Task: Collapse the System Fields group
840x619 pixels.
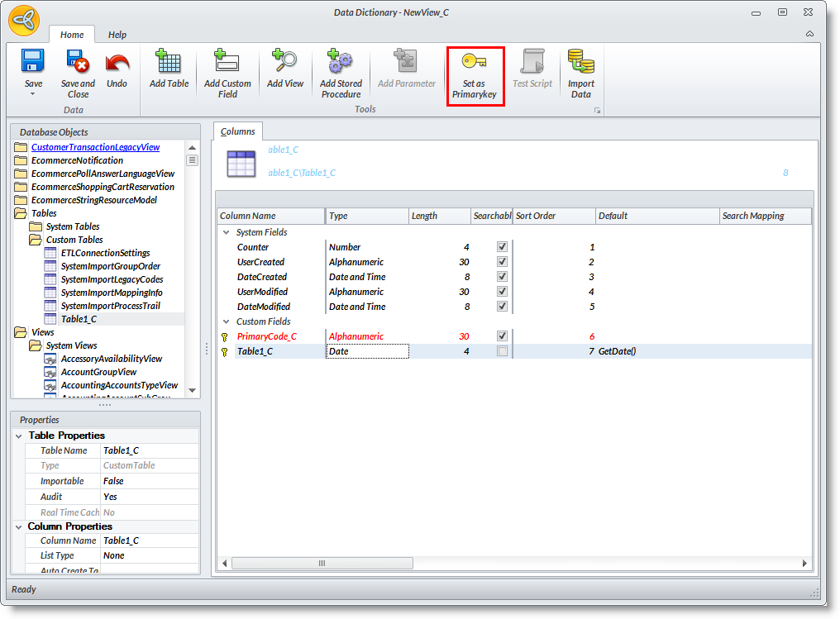Action: (226, 232)
